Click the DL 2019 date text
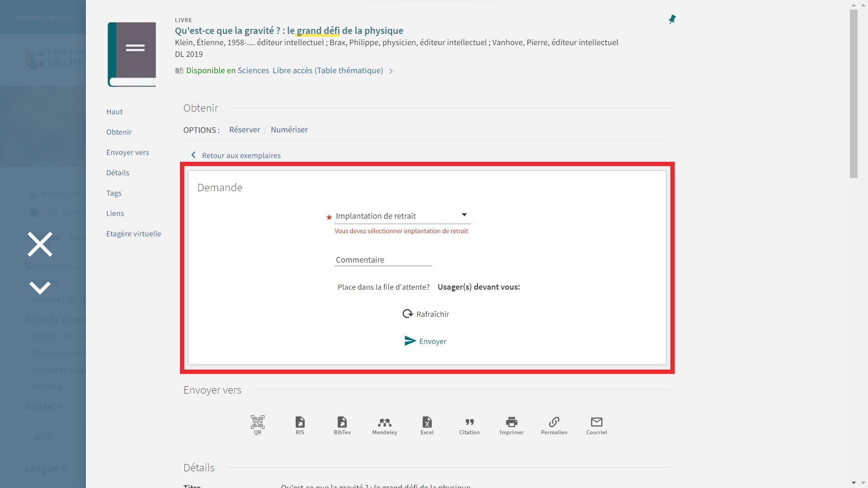 tap(189, 54)
